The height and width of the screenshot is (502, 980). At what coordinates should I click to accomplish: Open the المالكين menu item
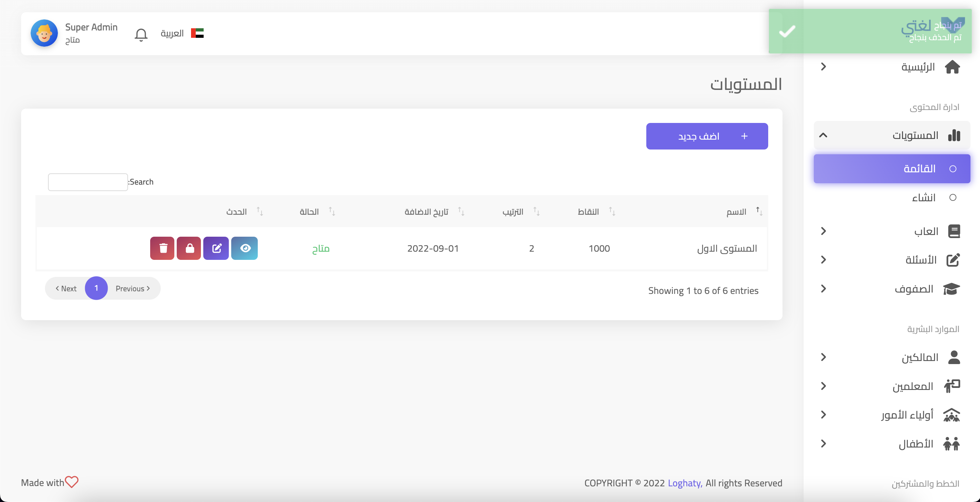920,357
